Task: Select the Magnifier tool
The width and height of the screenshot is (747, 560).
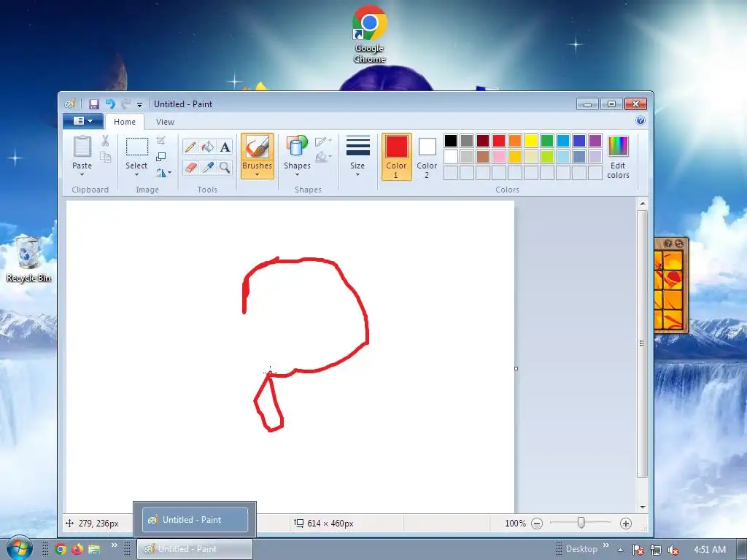Action: point(225,167)
